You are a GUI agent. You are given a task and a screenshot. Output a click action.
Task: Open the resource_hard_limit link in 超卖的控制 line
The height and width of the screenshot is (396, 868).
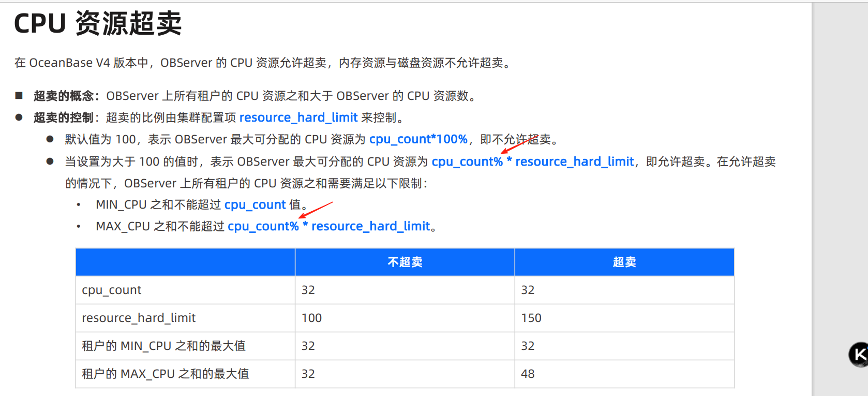[298, 118]
